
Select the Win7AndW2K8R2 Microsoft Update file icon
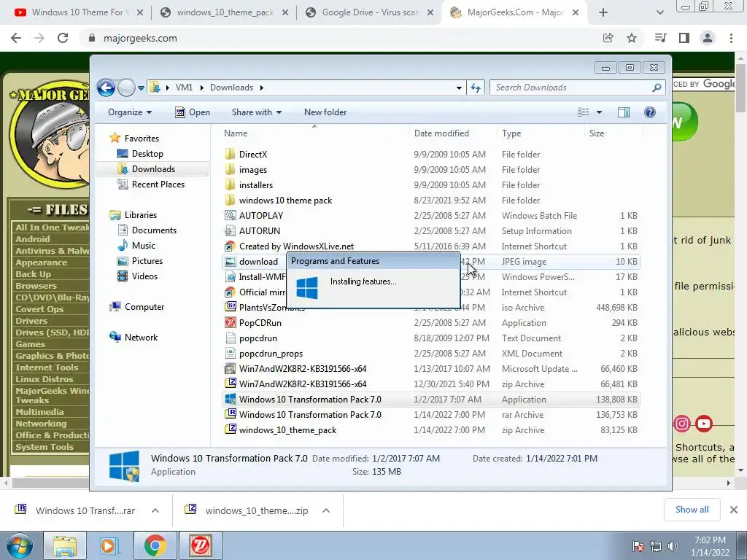pos(230,368)
